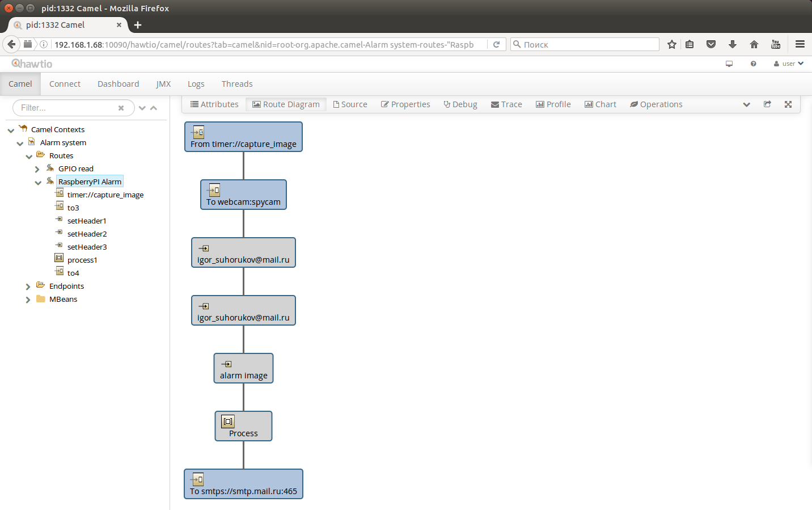Image resolution: width=812 pixels, height=510 pixels.
Task: Open the user account dropdown
Action: click(789, 64)
